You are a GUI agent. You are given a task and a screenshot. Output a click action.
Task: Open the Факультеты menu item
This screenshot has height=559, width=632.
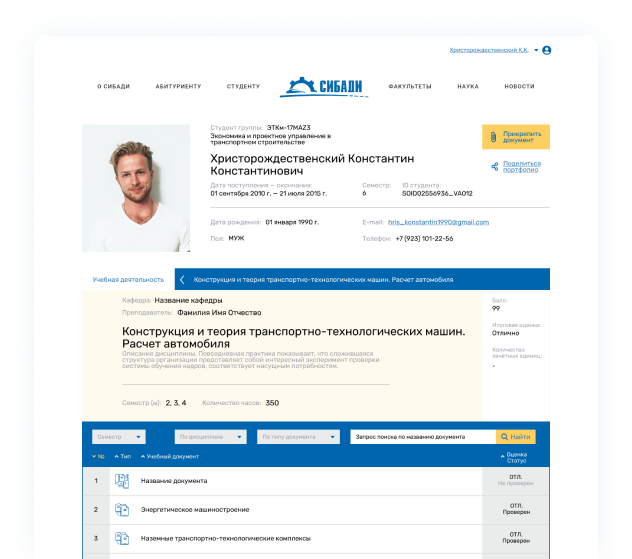[409, 87]
